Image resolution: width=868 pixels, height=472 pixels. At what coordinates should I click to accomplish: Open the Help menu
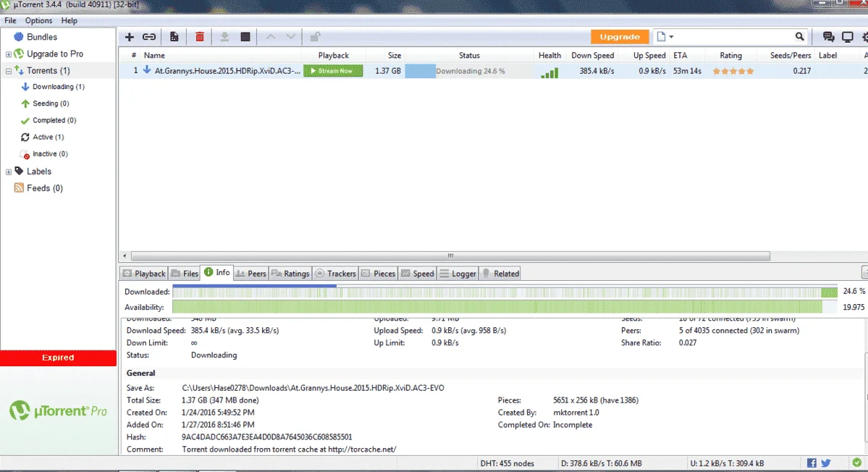tap(69, 20)
